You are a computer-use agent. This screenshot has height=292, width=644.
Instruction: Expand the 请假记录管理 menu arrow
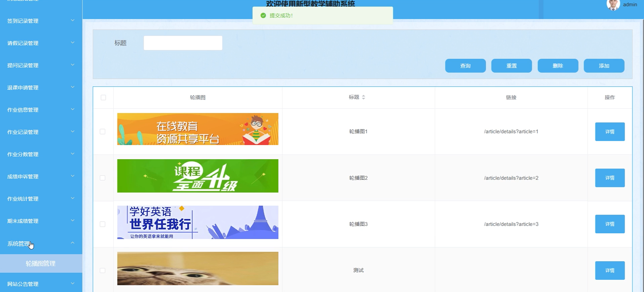(x=72, y=43)
